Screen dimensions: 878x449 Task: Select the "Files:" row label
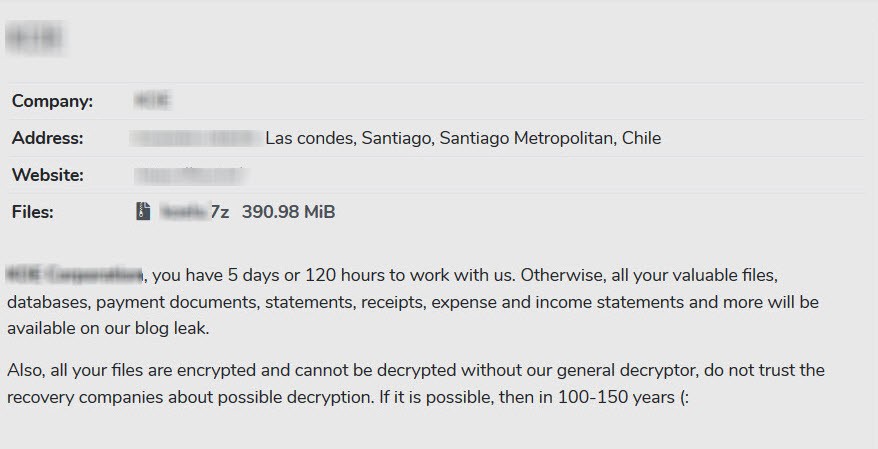33,212
